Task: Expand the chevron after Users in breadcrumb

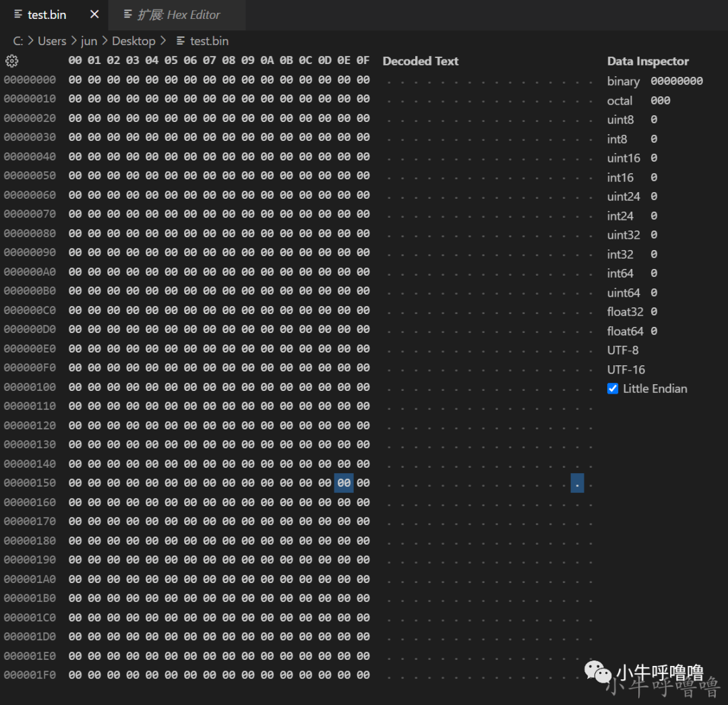Action: 74,41
